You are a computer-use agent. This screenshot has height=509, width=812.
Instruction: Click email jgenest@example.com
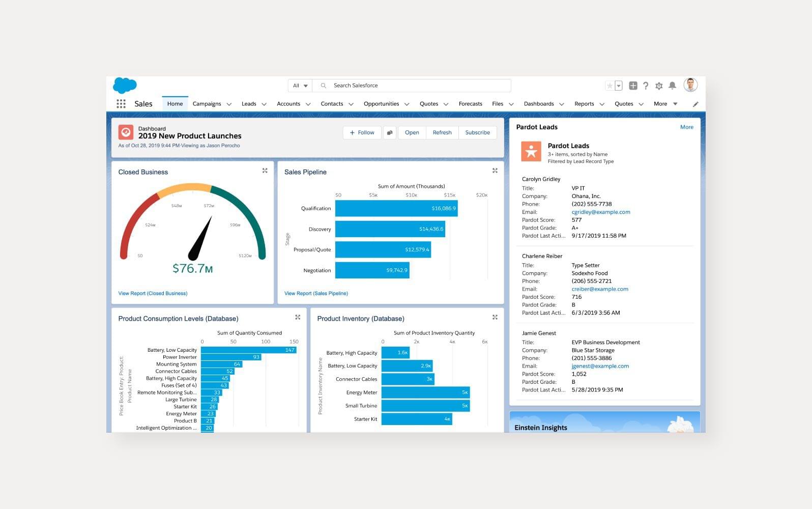click(600, 366)
